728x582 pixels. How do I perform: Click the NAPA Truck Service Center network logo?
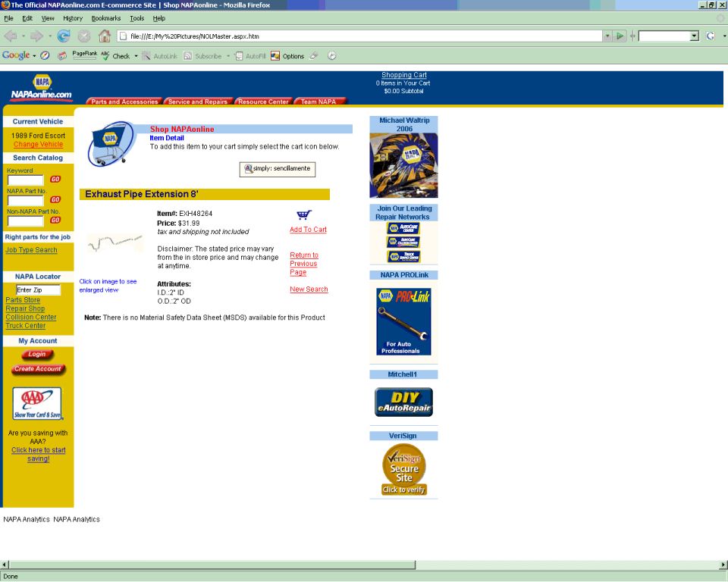(x=403, y=256)
